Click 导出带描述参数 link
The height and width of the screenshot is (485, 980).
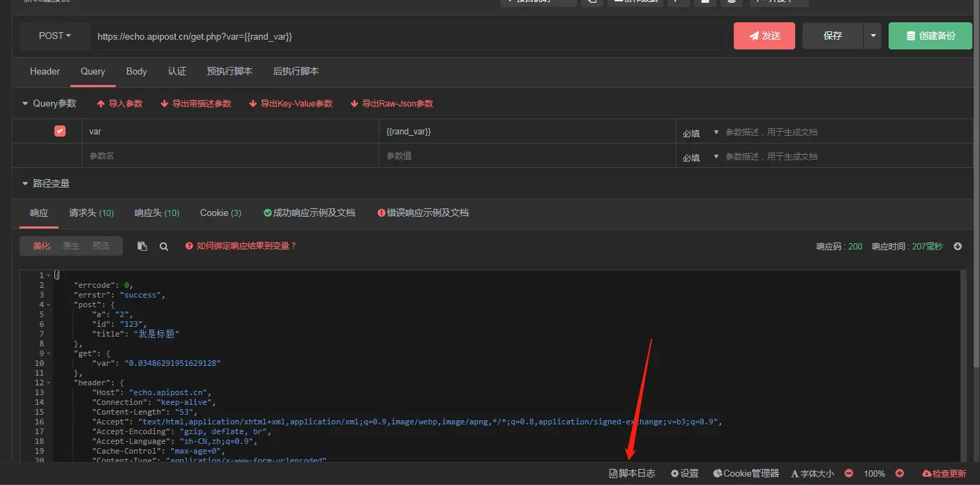coord(196,103)
